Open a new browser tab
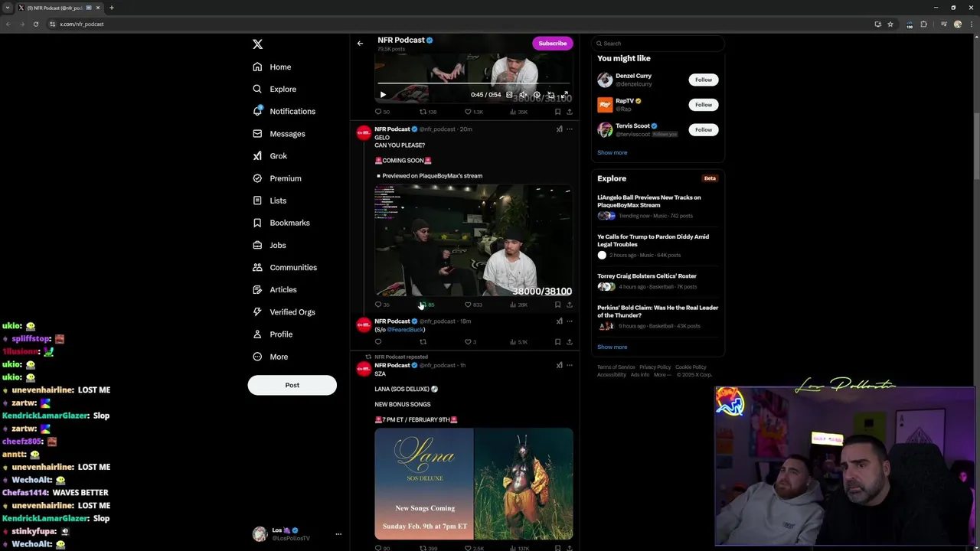Image resolution: width=980 pixels, height=551 pixels. pos(111,8)
